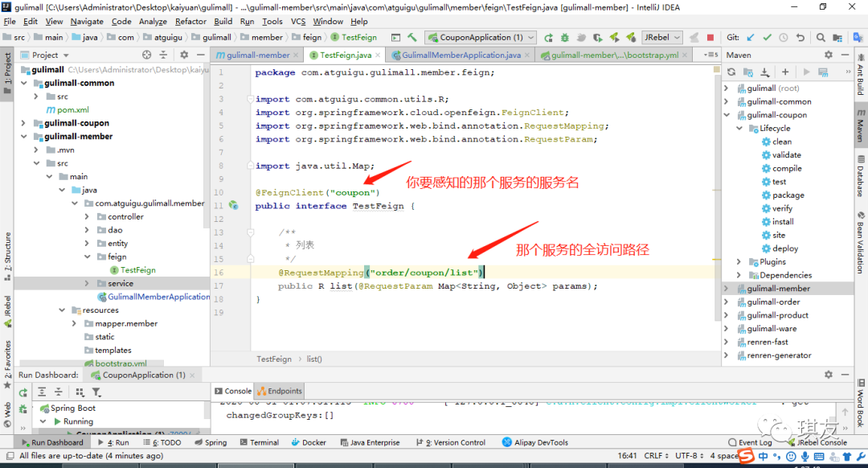
Task: Open 9: Version Control tool window
Action: [x=451, y=442]
